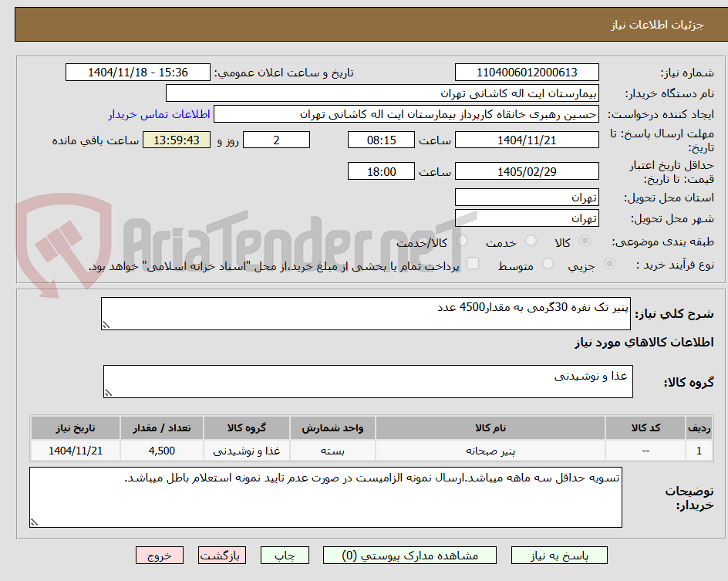Grab resize handle of توضیحات خریدار textarea
The image size is (728, 581).
(34, 522)
